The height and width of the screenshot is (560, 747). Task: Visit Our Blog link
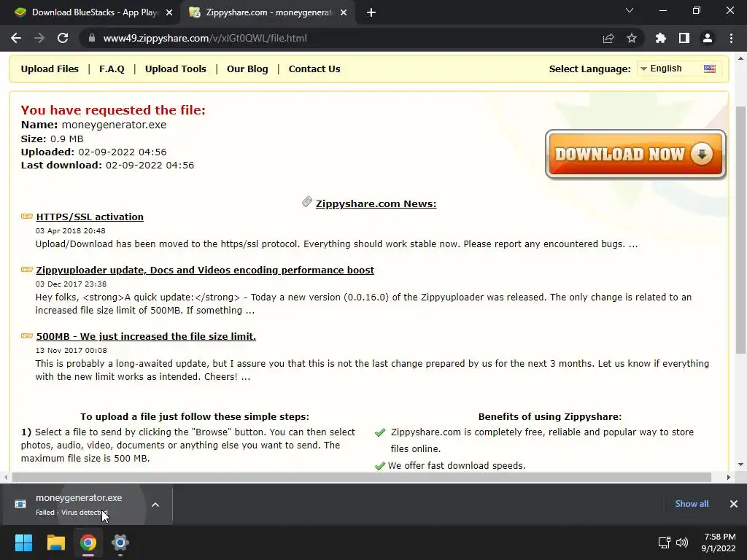tap(247, 69)
